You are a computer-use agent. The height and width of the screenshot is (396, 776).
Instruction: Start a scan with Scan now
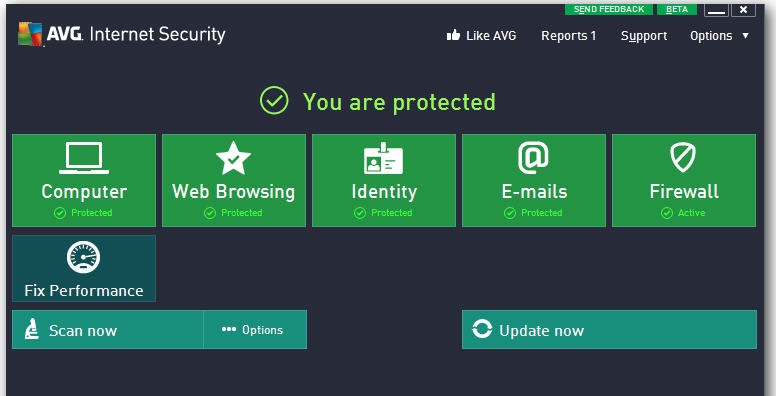107,330
